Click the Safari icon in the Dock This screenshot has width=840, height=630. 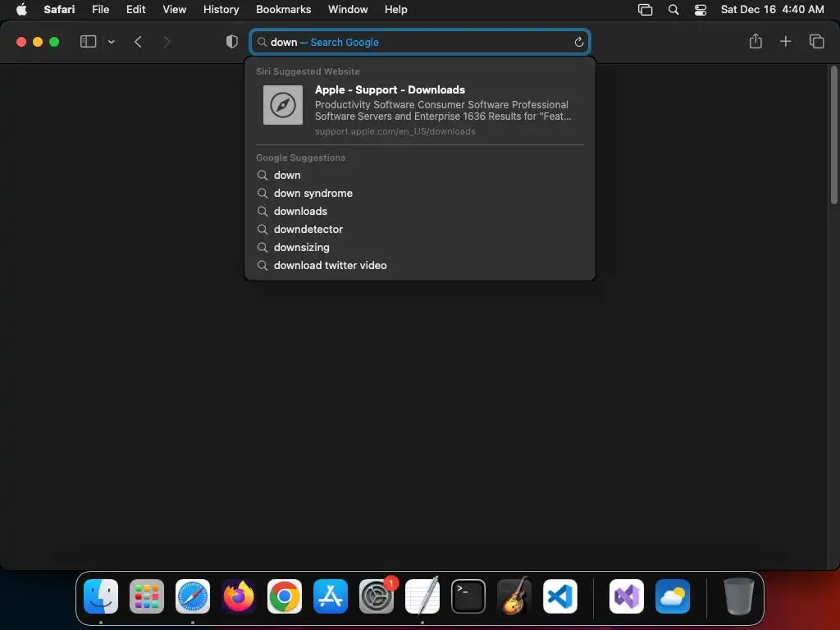click(193, 596)
